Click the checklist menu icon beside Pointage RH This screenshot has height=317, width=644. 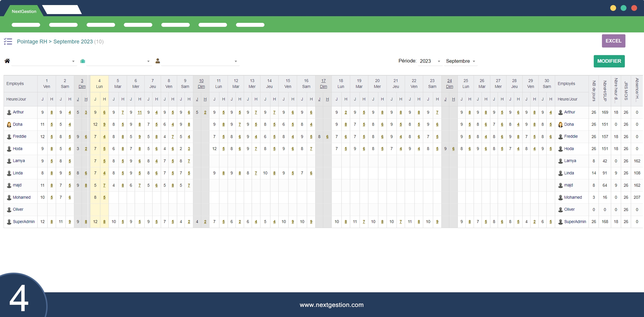(8, 41)
